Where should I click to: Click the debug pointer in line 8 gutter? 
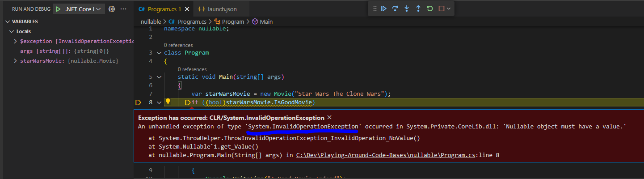point(138,102)
